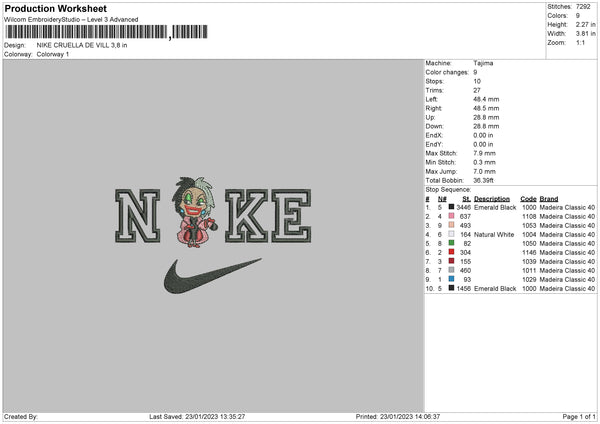The width and height of the screenshot is (600, 424).
Task: Click the Left value '48.4 mm'
Action: [486, 99]
